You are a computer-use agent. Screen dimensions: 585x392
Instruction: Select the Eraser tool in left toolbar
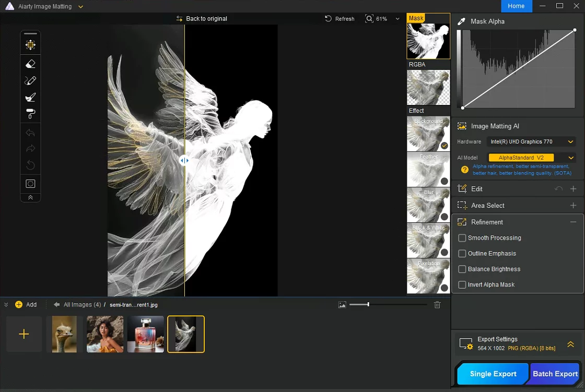point(30,64)
